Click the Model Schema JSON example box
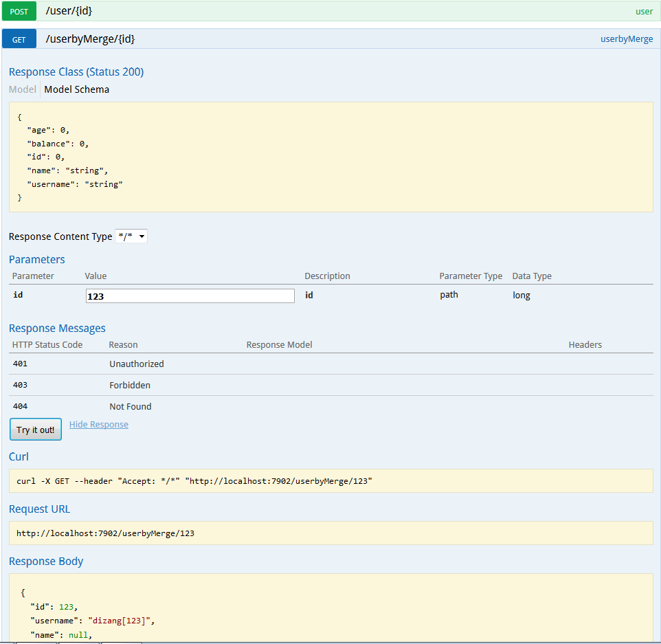The width and height of the screenshot is (661, 644). tap(330, 157)
